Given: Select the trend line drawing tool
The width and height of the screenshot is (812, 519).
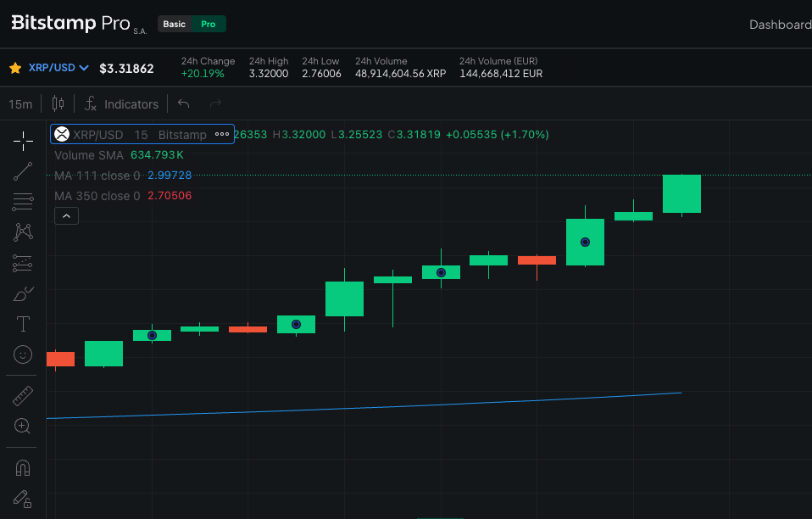Looking at the screenshot, I should pos(23,171).
